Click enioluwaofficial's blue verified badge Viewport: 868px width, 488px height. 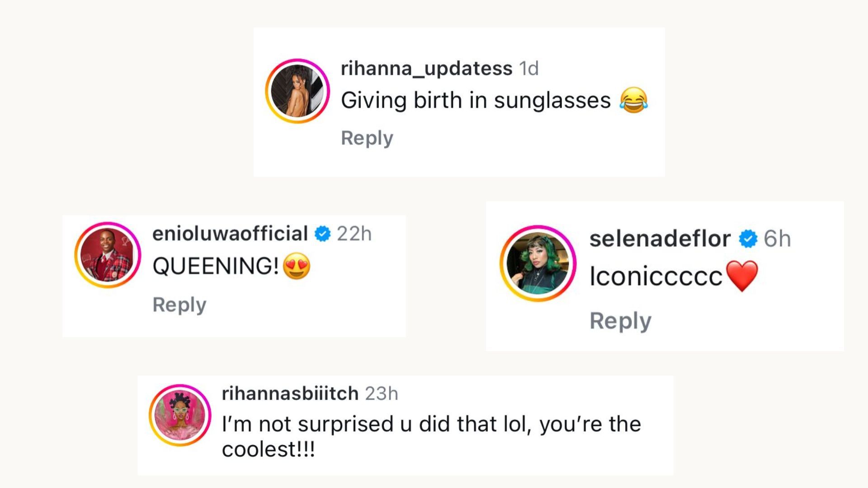pos(322,234)
